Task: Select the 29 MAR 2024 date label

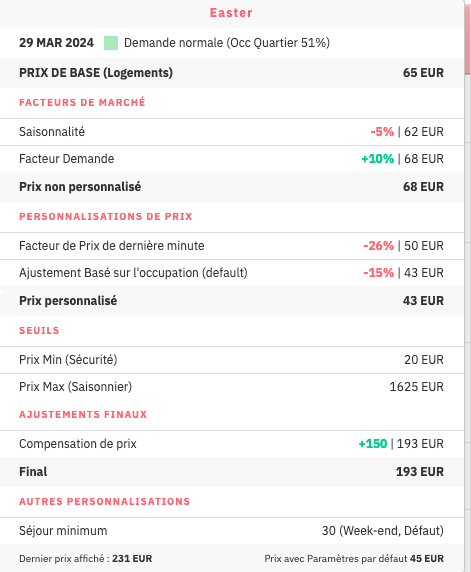Action: 57,43
